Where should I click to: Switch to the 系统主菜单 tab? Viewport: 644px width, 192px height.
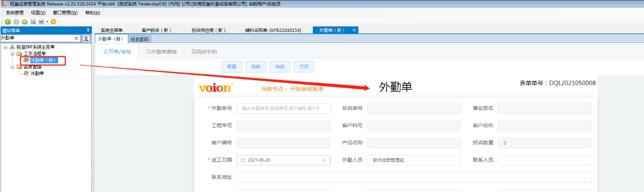[x=111, y=30]
